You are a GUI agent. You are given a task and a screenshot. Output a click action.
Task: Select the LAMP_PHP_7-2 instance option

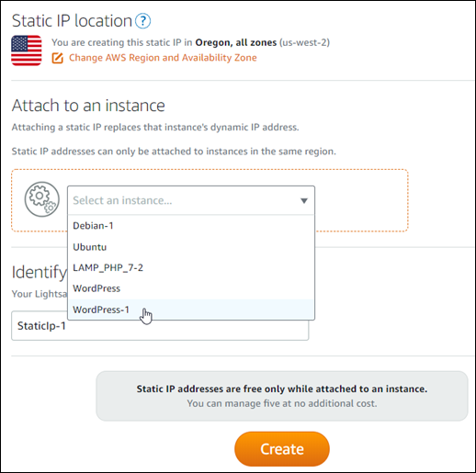point(191,268)
